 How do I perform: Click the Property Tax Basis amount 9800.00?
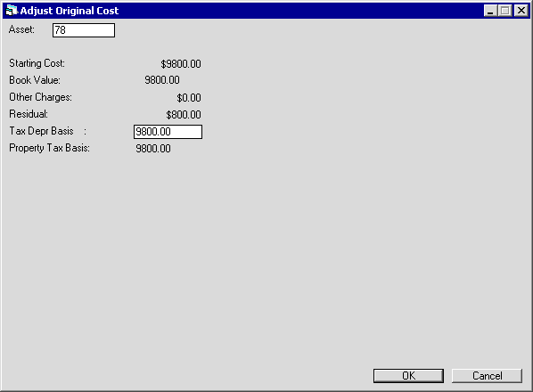pos(153,149)
